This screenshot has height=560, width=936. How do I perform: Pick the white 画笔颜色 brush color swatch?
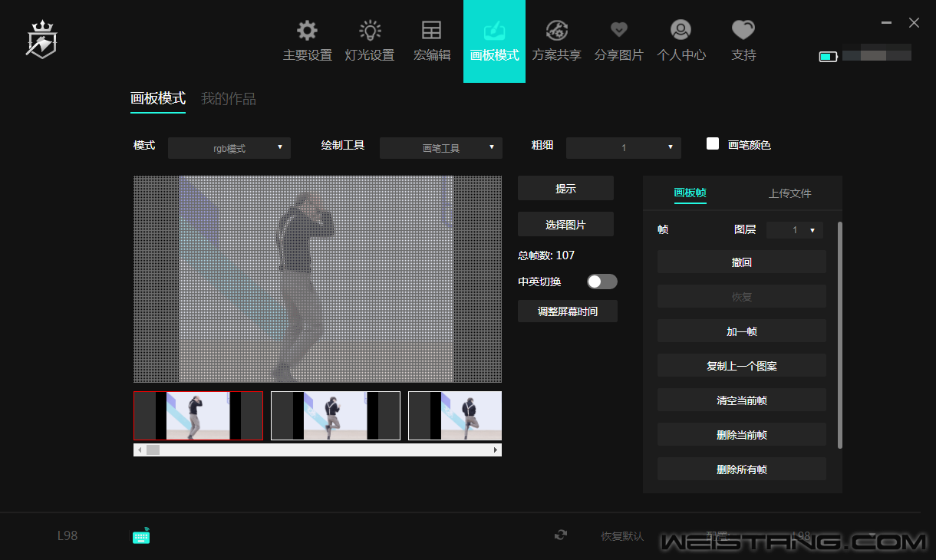pyautogui.click(x=713, y=143)
